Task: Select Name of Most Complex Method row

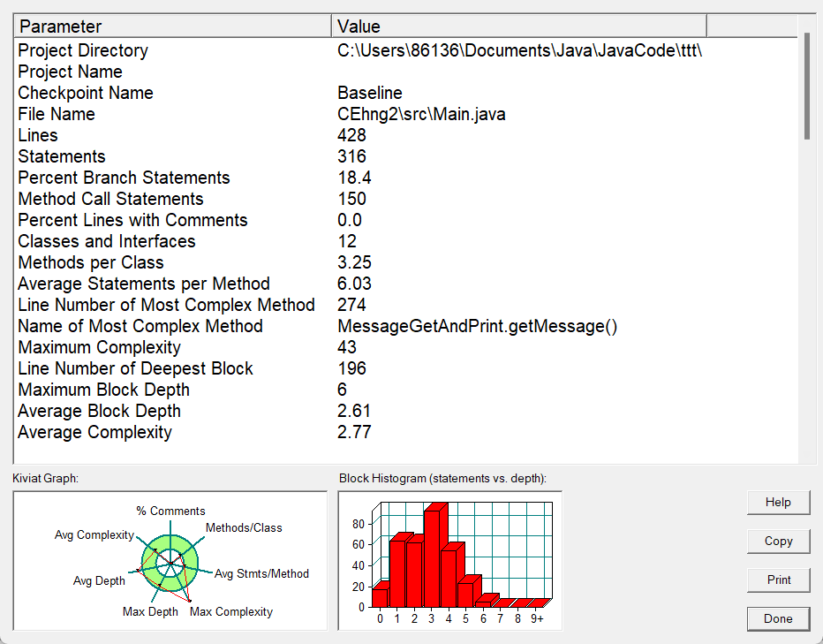Action: (140, 326)
